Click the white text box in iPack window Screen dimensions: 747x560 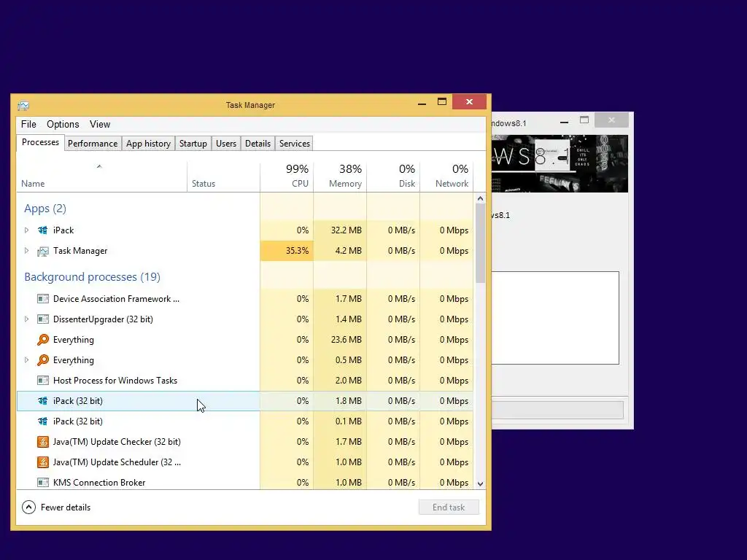555,318
